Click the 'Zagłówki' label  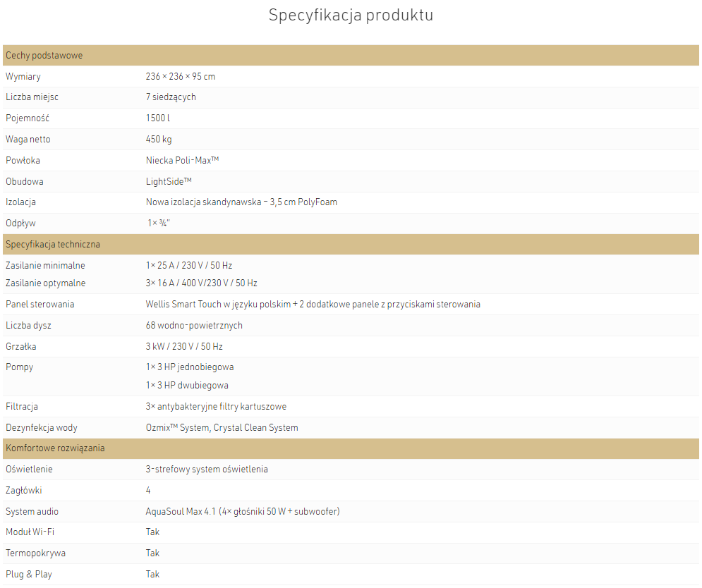(24, 491)
